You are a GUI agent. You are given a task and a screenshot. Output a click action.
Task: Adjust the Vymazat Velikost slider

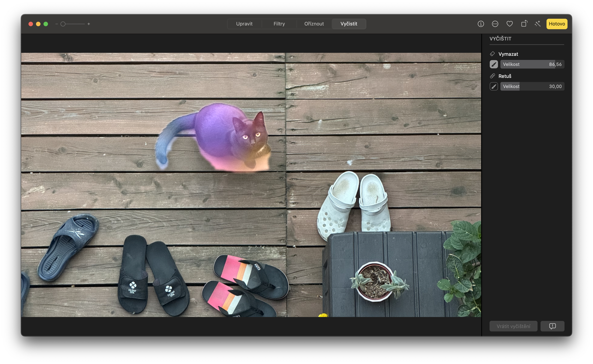532,64
